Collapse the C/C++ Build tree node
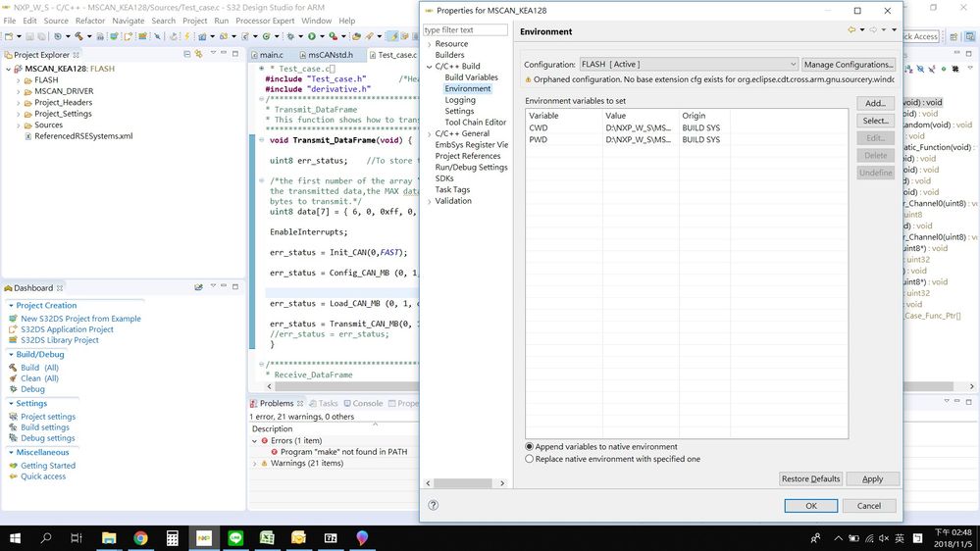980x551 pixels. tap(430, 67)
